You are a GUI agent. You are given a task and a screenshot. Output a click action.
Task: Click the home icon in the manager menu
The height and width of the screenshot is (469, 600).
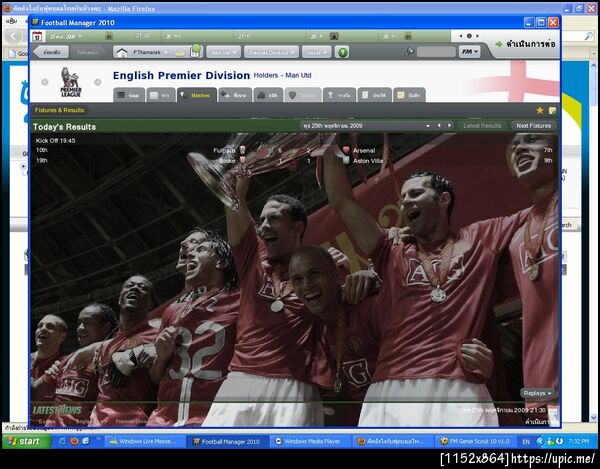122,52
